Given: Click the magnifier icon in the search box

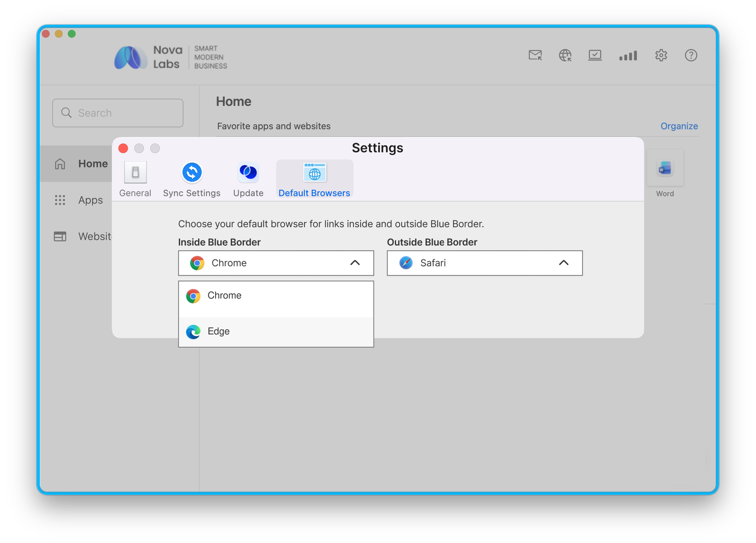Looking at the screenshot, I should click(66, 113).
